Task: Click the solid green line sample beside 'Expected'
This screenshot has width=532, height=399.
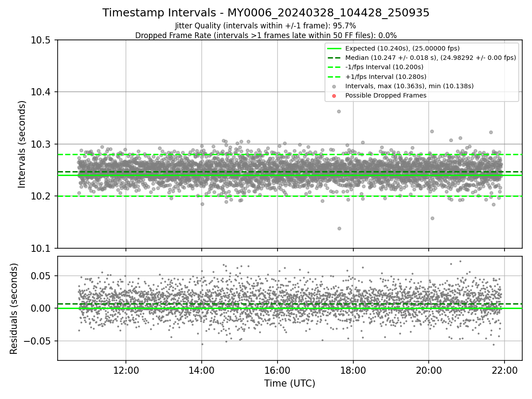Action: (x=334, y=48)
